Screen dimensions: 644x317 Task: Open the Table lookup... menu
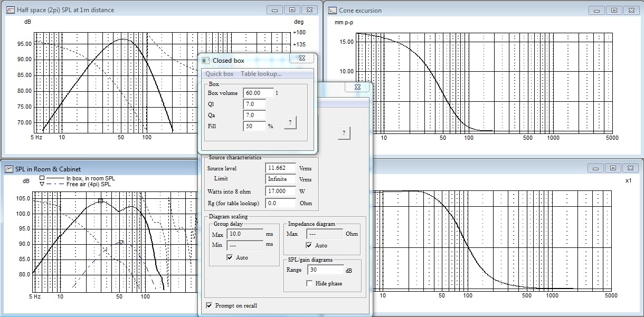click(x=261, y=74)
